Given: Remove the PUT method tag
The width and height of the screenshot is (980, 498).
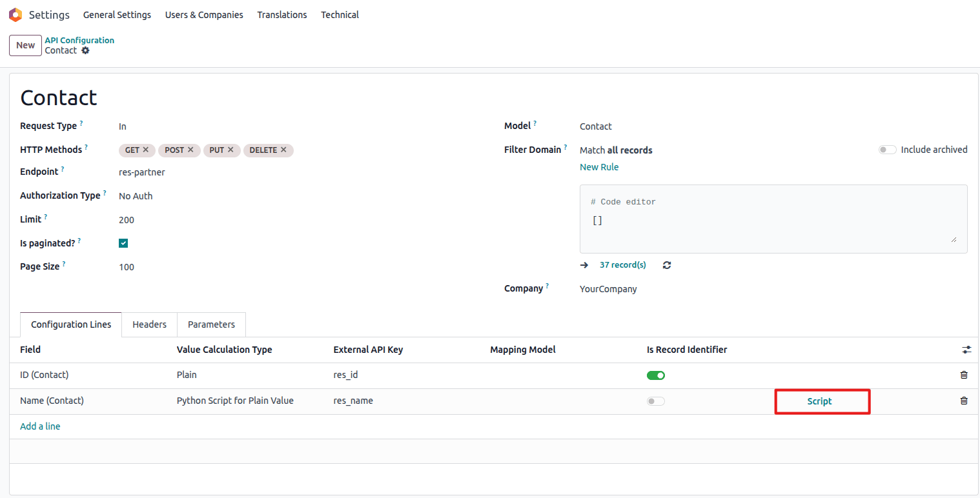Looking at the screenshot, I should coord(230,150).
